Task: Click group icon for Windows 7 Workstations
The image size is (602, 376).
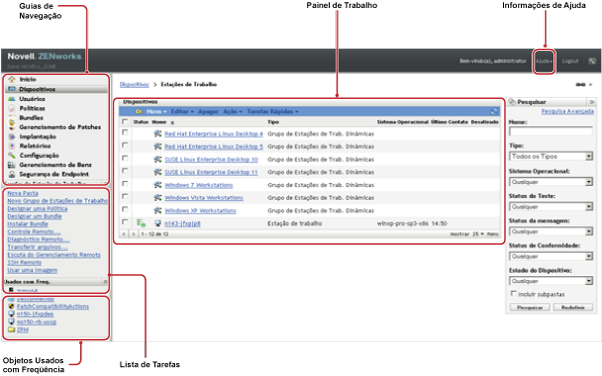Action: pyautogui.click(x=157, y=185)
